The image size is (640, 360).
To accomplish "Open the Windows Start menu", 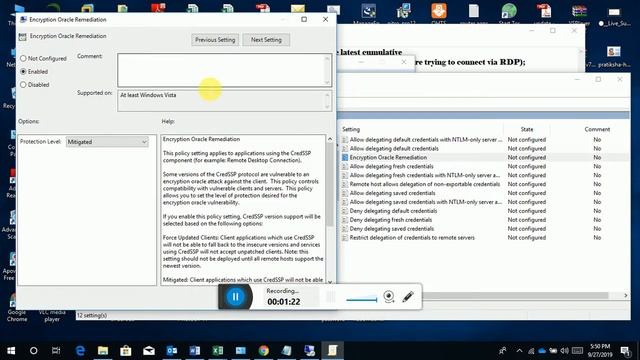I will (x=11, y=351).
